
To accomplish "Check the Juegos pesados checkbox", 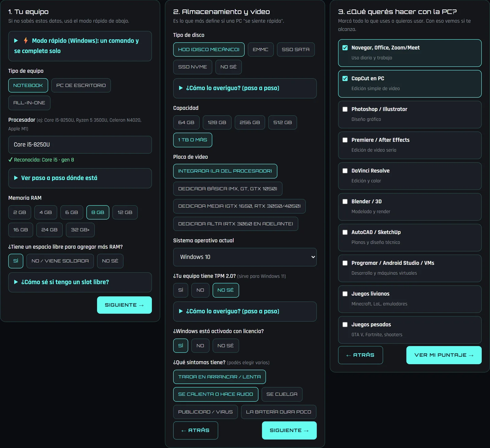I will [345, 325].
